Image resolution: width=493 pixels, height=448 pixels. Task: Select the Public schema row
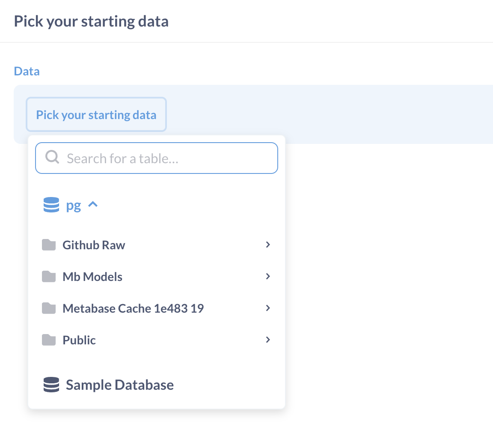128,340
